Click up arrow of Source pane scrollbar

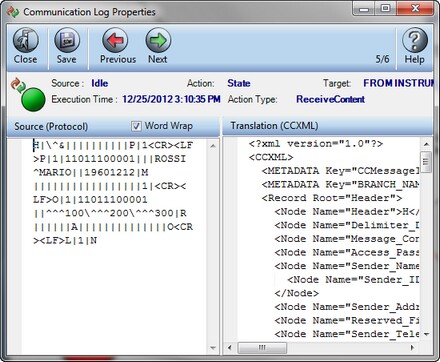(x=213, y=146)
